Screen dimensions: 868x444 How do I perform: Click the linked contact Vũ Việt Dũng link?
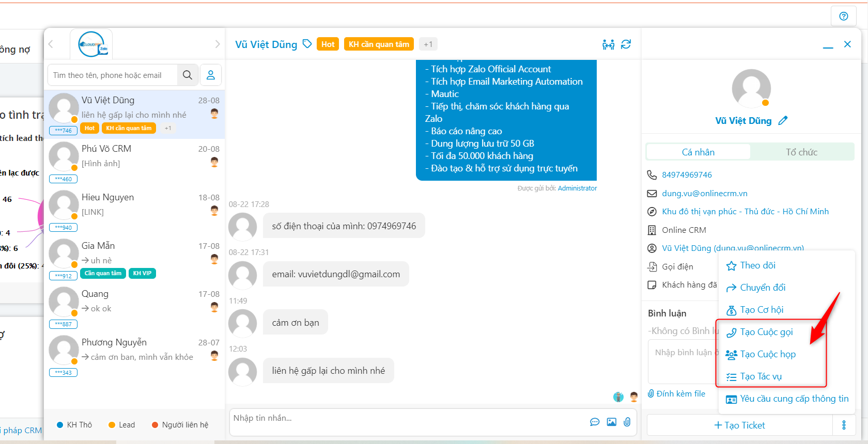coord(733,248)
